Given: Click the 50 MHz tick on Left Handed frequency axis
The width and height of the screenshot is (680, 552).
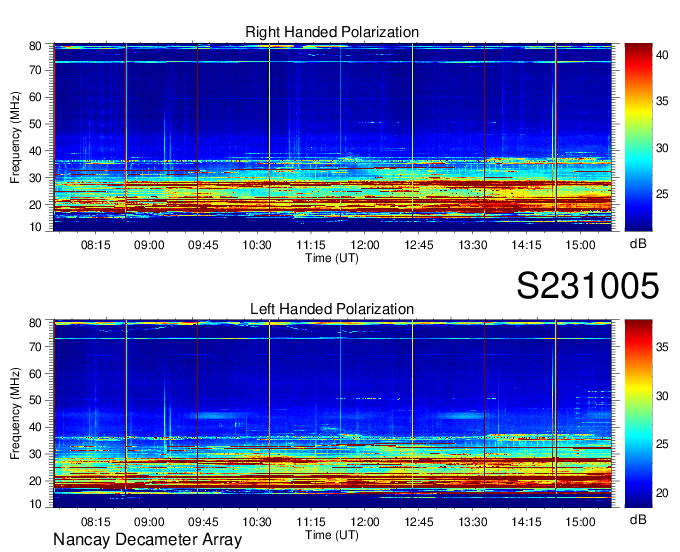Looking at the screenshot, I should (35, 400).
